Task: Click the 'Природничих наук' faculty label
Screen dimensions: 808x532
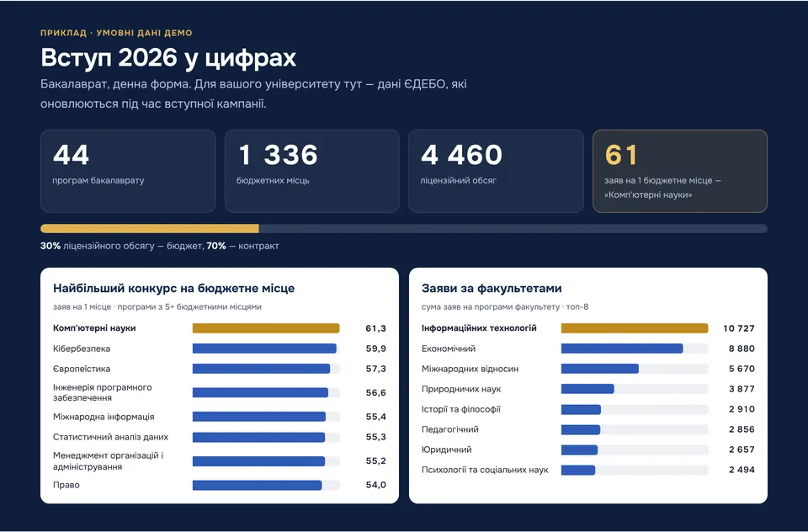Action: [461, 389]
